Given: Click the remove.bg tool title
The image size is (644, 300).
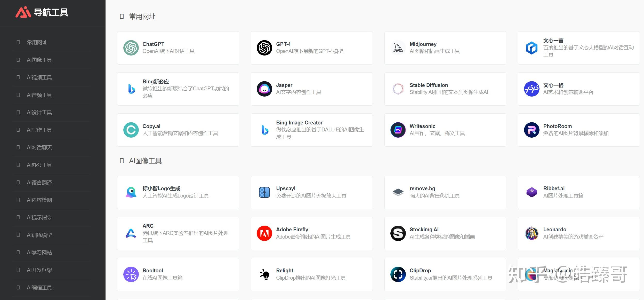Looking at the screenshot, I should [x=422, y=188].
